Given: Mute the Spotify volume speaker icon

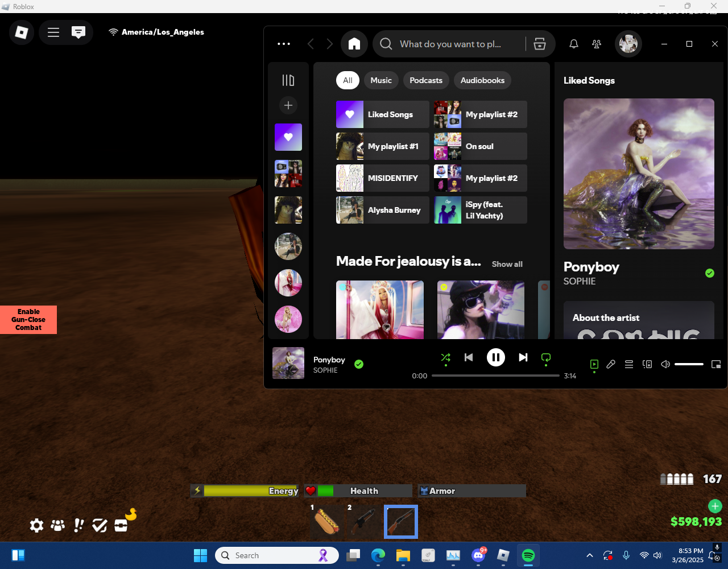Looking at the screenshot, I should 665,364.
